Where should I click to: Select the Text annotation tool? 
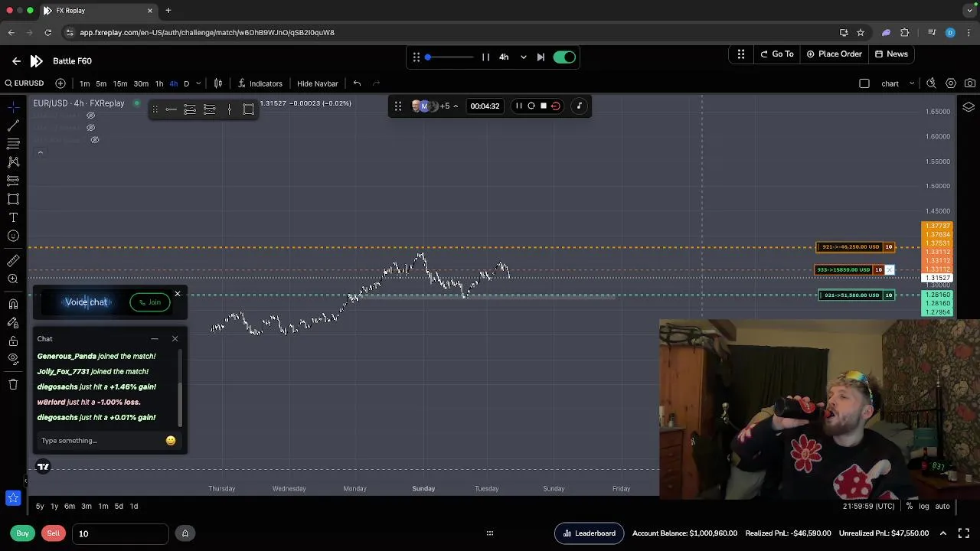click(x=13, y=217)
